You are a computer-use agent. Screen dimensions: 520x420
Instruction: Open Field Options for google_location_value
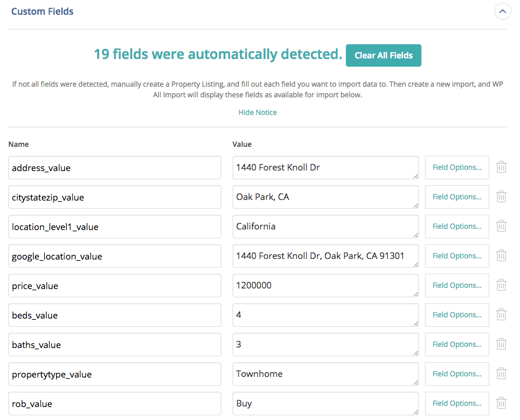coord(457,256)
